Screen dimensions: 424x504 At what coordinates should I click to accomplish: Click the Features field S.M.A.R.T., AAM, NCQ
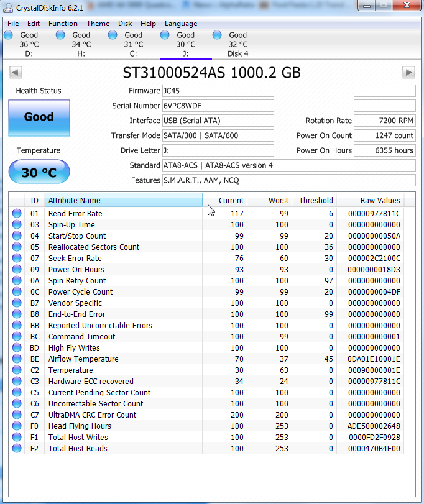[288, 180]
